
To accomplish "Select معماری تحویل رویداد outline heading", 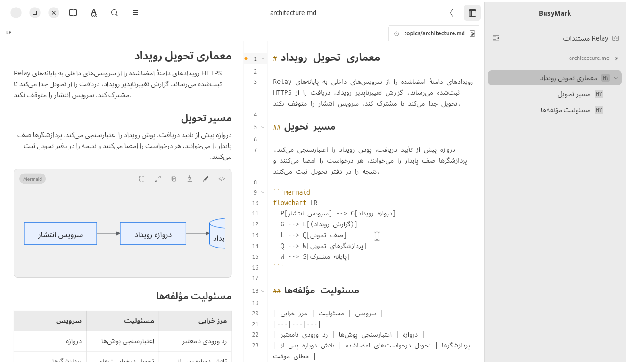I will [555, 78].
